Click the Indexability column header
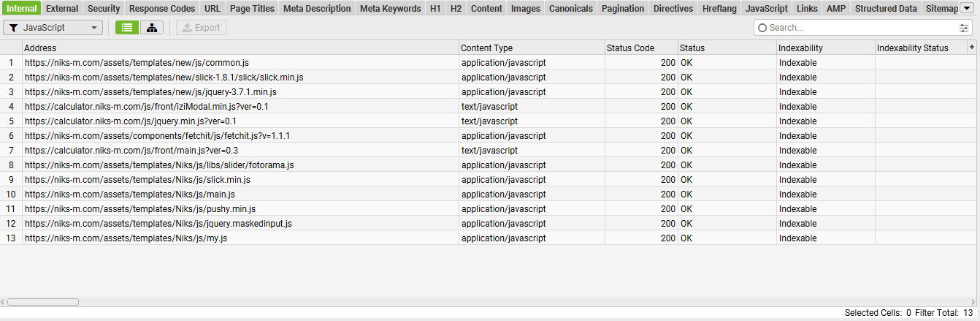This screenshot has height=321, width=980. tap(800, 48)
